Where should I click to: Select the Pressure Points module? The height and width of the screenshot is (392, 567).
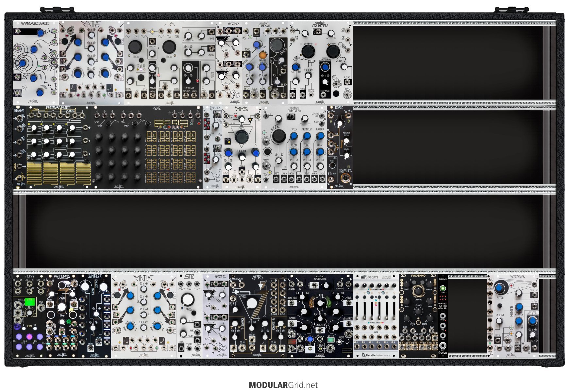coord(59,147)
